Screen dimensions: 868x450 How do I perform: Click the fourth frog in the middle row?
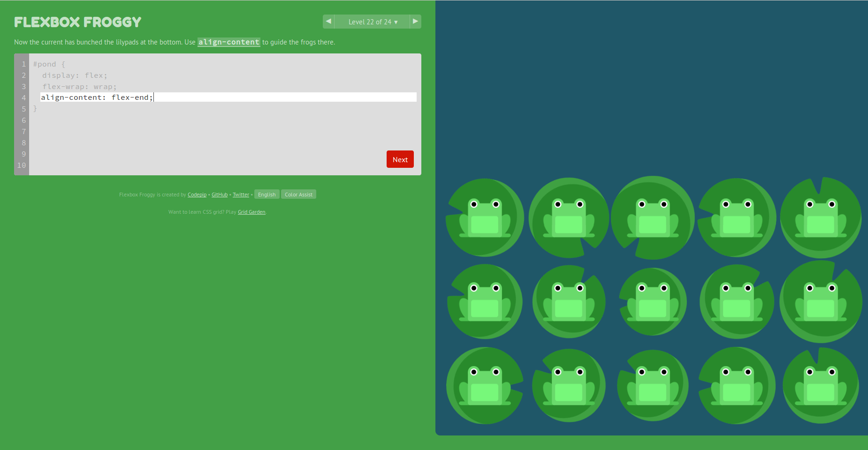737,302
